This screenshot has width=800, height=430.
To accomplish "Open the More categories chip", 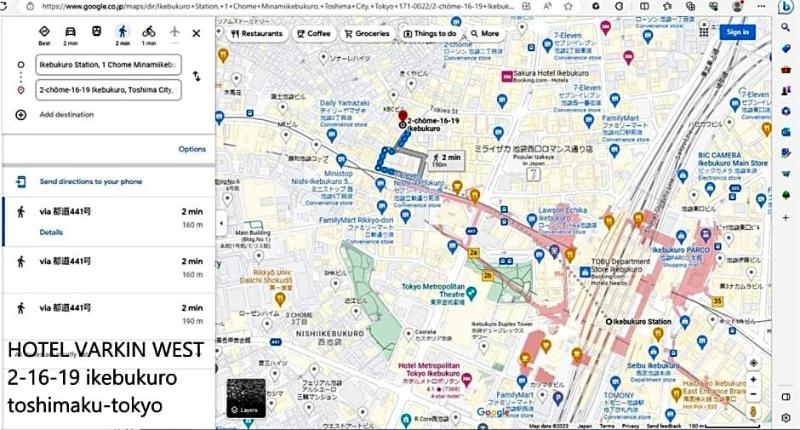I will 485,34.
